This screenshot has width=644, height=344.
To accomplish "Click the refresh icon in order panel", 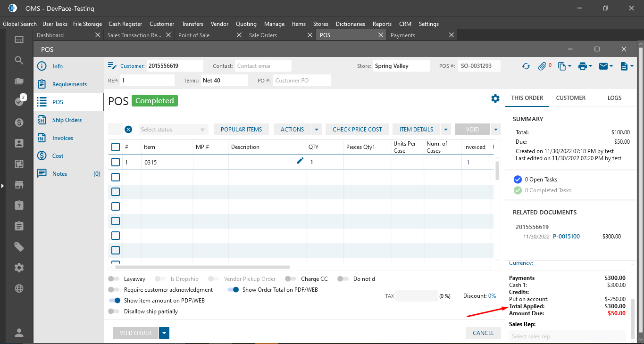I will click(526, 66).
